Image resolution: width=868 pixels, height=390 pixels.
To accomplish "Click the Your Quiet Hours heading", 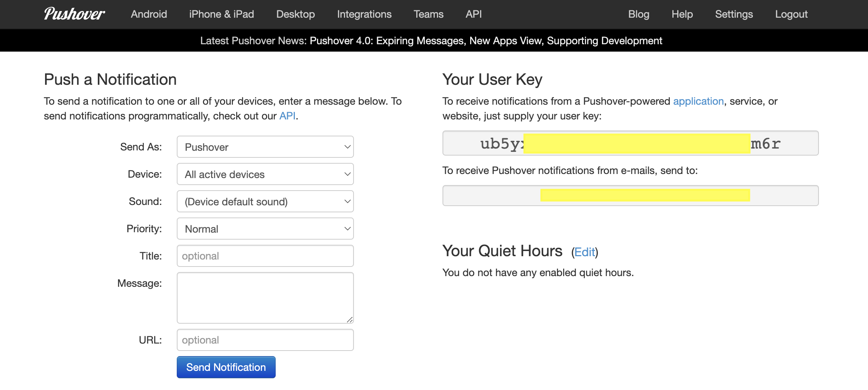I will pos(502,251).
